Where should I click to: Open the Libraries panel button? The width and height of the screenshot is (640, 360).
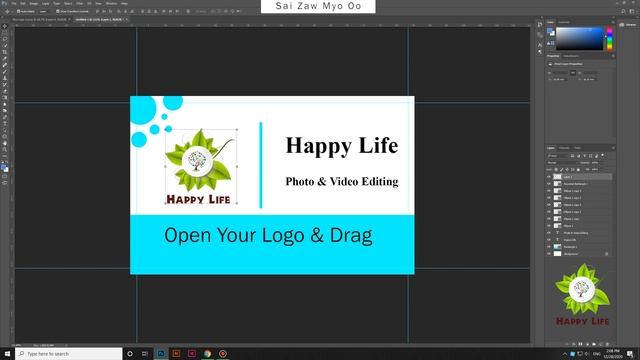629,24
